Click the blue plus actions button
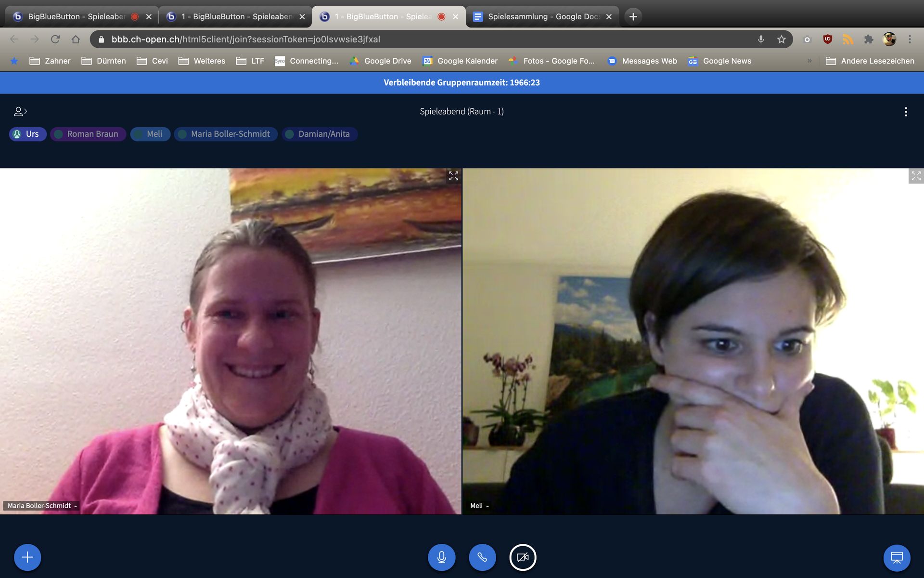 tap(27, 557)
